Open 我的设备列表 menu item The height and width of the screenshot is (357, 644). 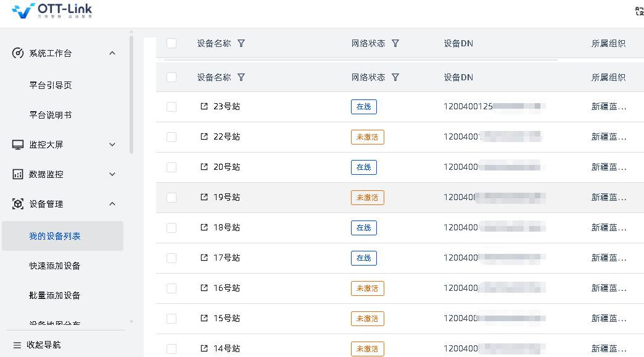tap(55, 236)
